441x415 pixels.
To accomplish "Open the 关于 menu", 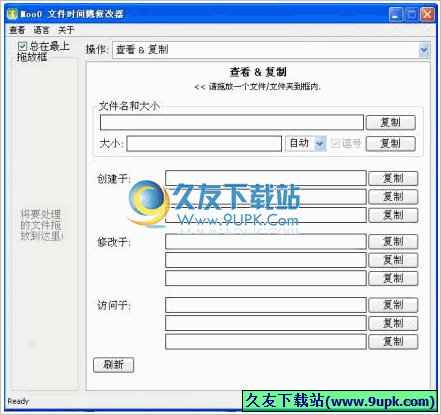I will pos(66,30).
